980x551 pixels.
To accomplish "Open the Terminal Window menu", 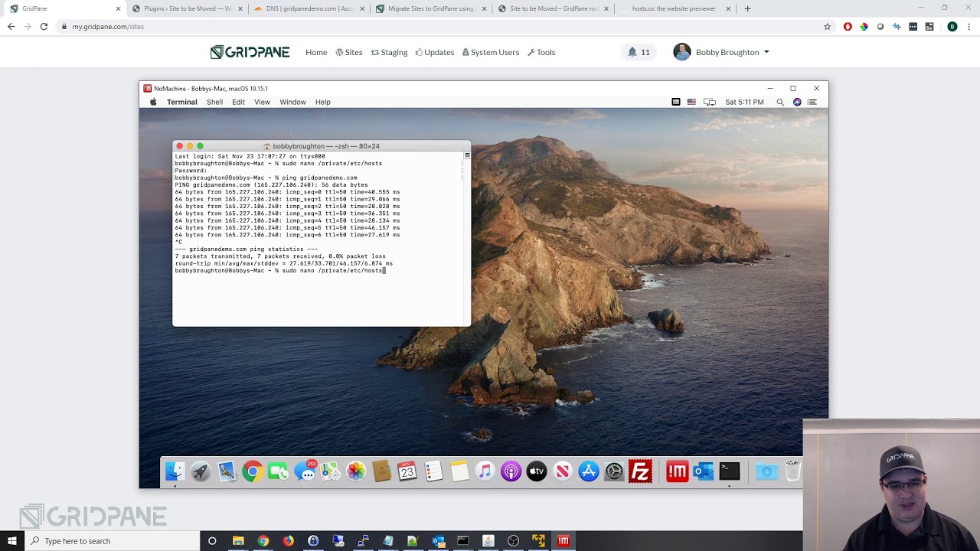I will pos(292,102).
